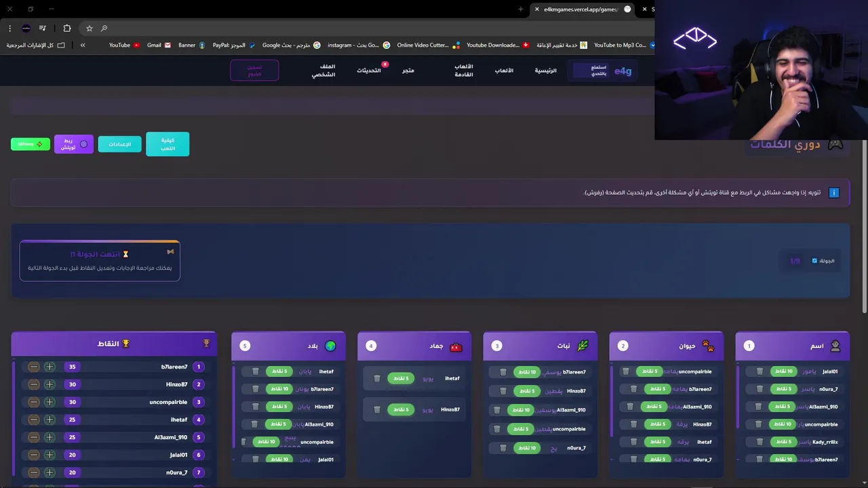
Task: Open the الإعدادات settings button
Action: click(x=120, y=144)
